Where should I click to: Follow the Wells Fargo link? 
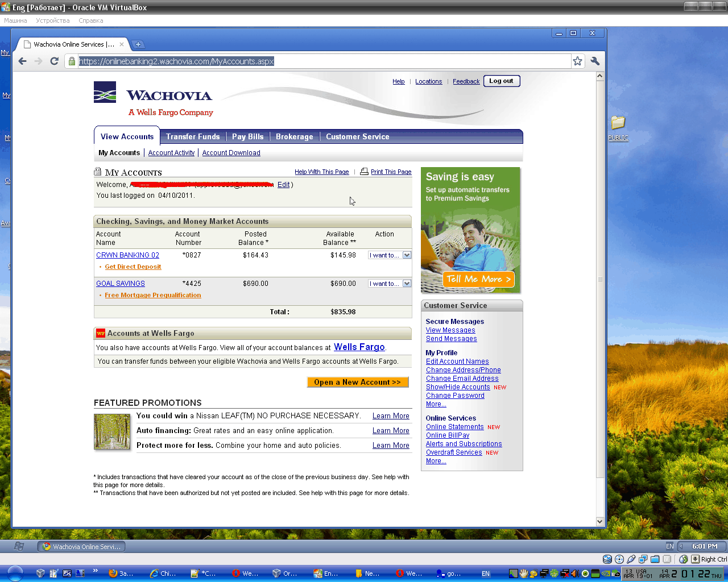pyautogui.click(x=359, y=347)
